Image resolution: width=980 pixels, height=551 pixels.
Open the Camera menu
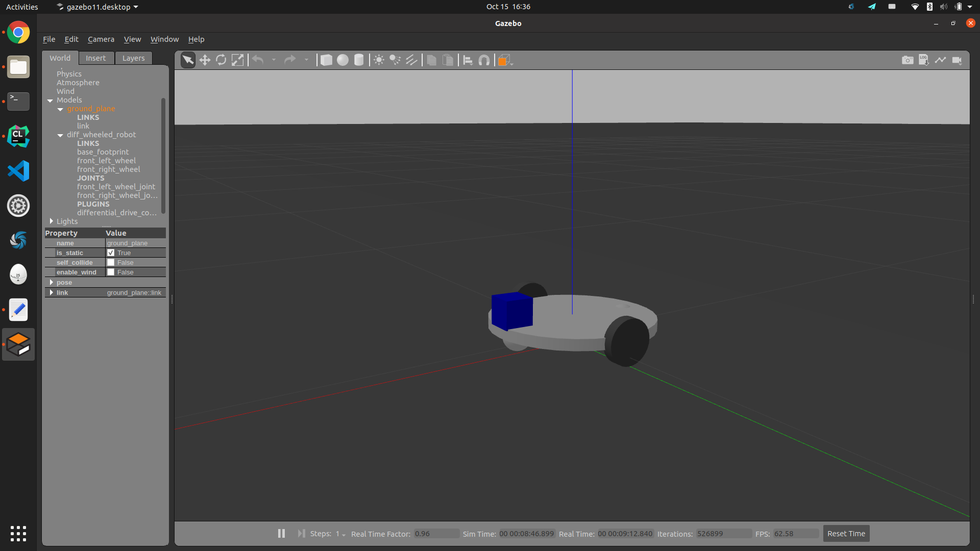(101, 39)
